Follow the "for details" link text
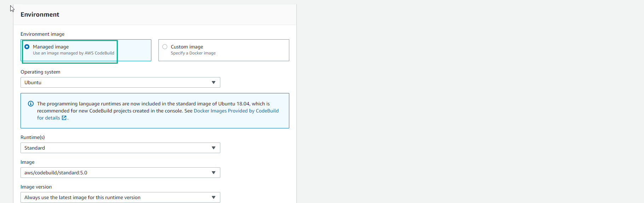Image resolution: width=644 pixels, height=203 pixels. point(48,118)
